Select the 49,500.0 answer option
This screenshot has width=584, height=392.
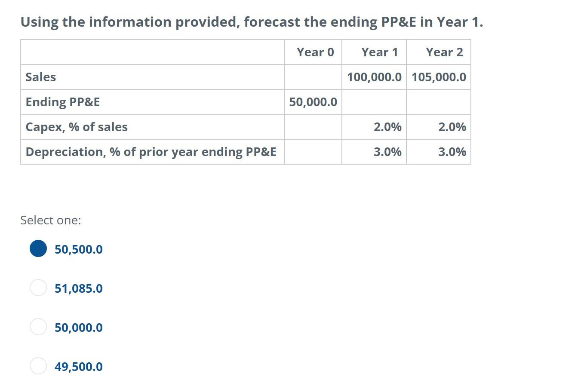[38, 366]
